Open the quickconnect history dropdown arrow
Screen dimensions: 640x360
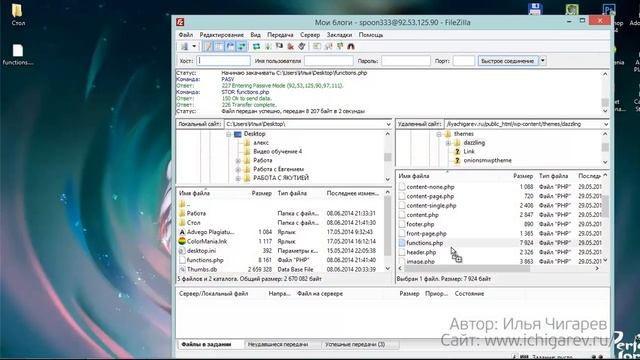click(x=543, y=61)
